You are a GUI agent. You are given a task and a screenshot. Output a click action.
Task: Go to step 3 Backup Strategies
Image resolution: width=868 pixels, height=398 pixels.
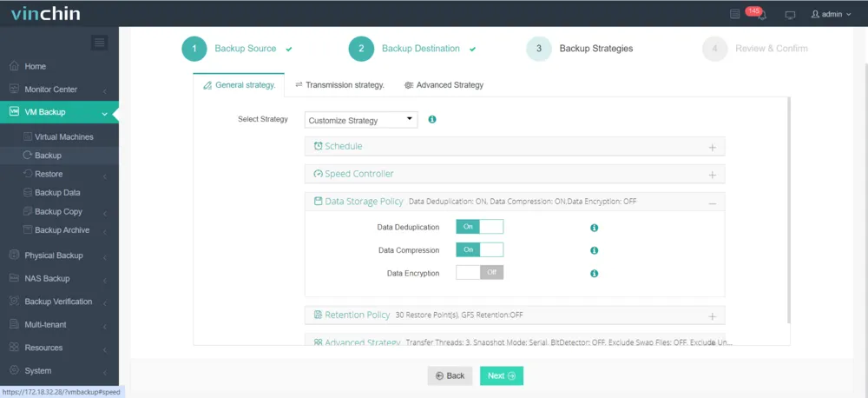pyautogui.click(x=579, y=49)
